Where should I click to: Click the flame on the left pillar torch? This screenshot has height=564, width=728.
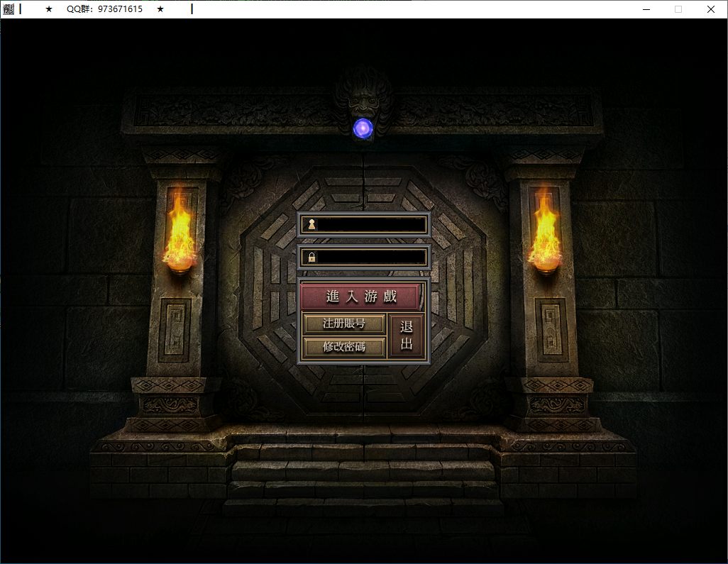click(x=179, y=231)
